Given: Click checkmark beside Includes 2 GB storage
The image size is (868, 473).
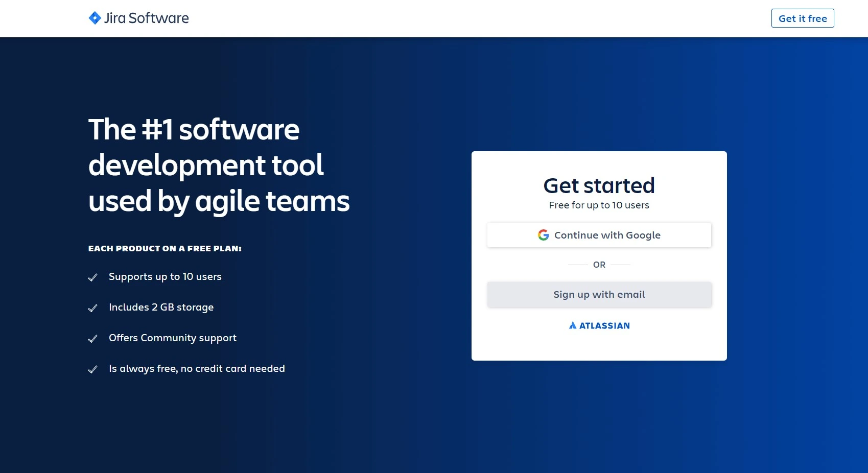Looking at the screenshot, I should click(92, 308).
